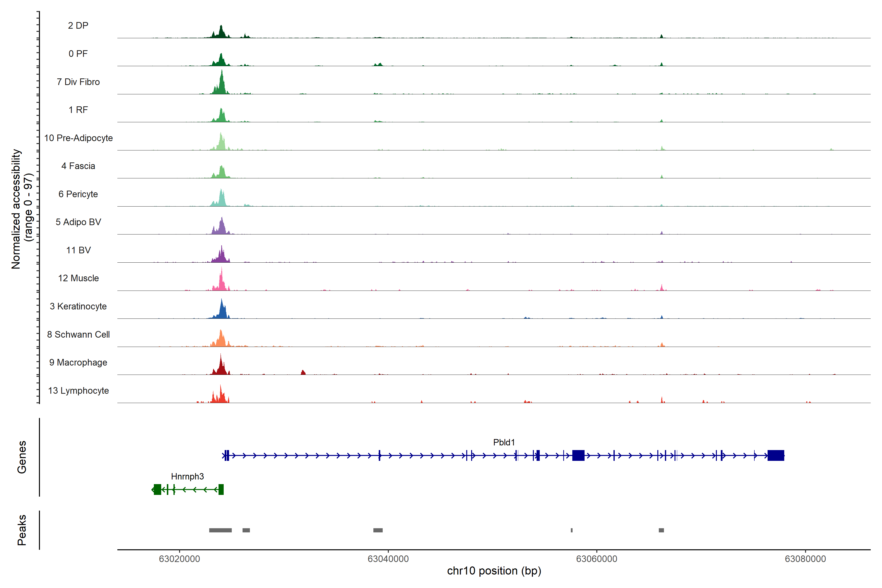Viewport: 882px width, 588px height.
Task: Click the 63020000 axis tick label
Action: (x=179, y=559)
